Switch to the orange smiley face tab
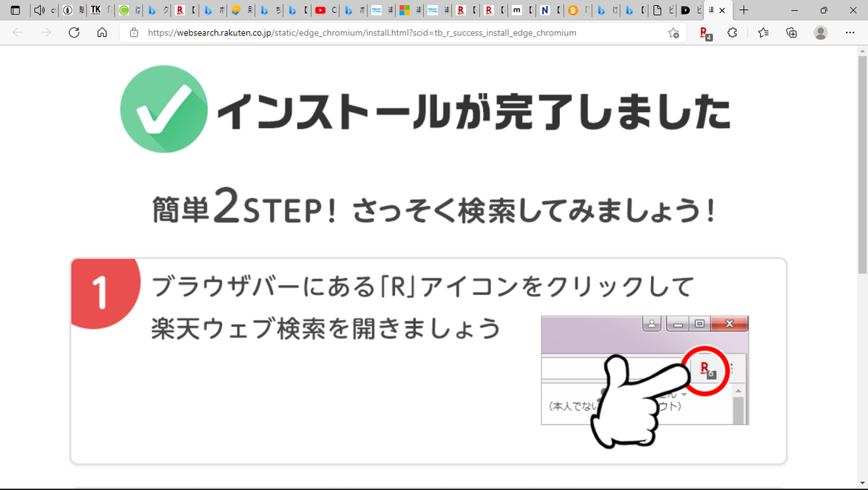868x490 pixels. (x=242, y=11)
